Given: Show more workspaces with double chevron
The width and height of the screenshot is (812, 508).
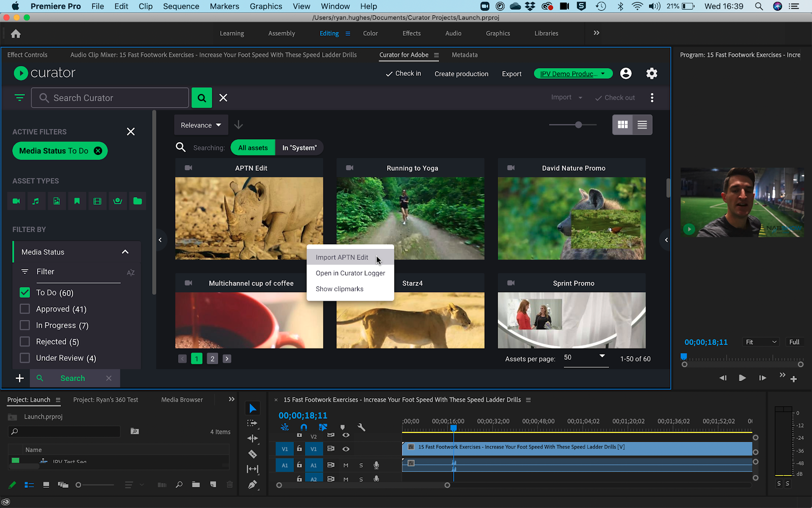Looking at the screenshot, I should click(x=596, y=33).
